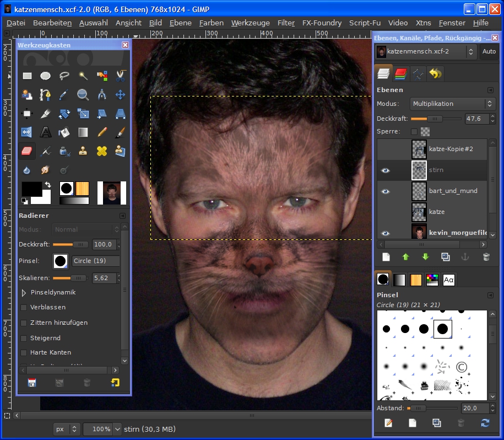
Task: Select the Rotate tool
Action: pos(64,114)
